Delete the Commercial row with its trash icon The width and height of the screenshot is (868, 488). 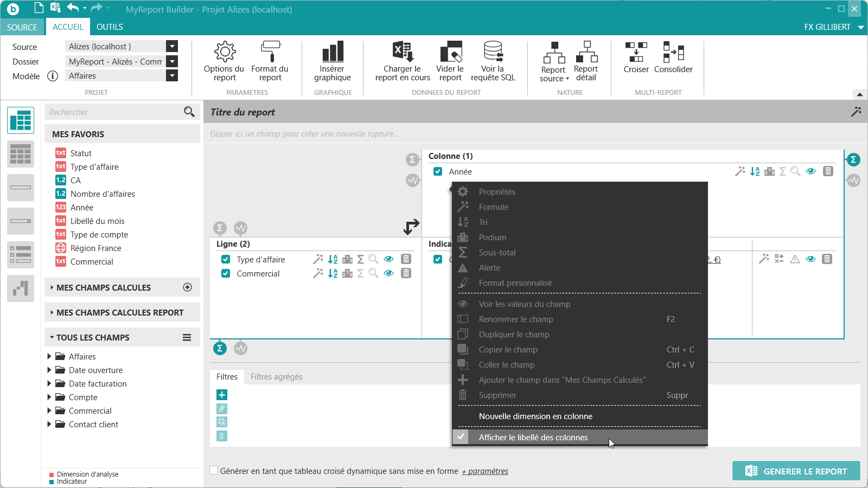[406, 273]
